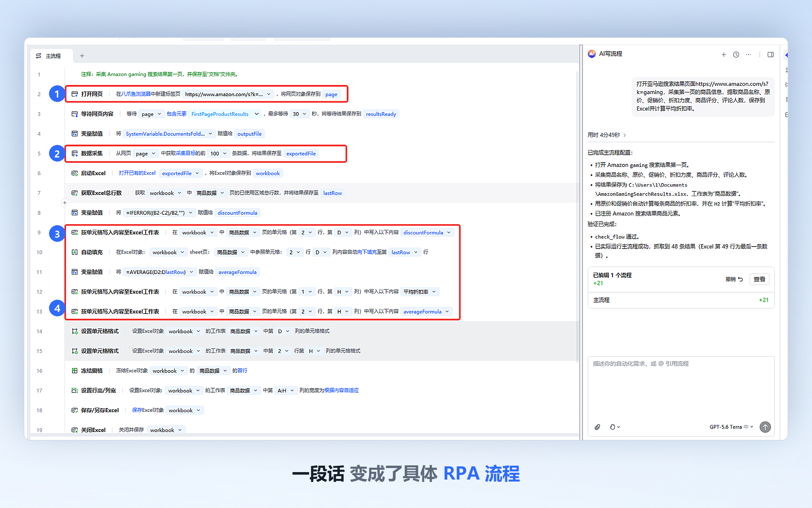Click the 根据内容自适应 link
The width and height of the screenshot is (812, 508).
coord(341,390)
